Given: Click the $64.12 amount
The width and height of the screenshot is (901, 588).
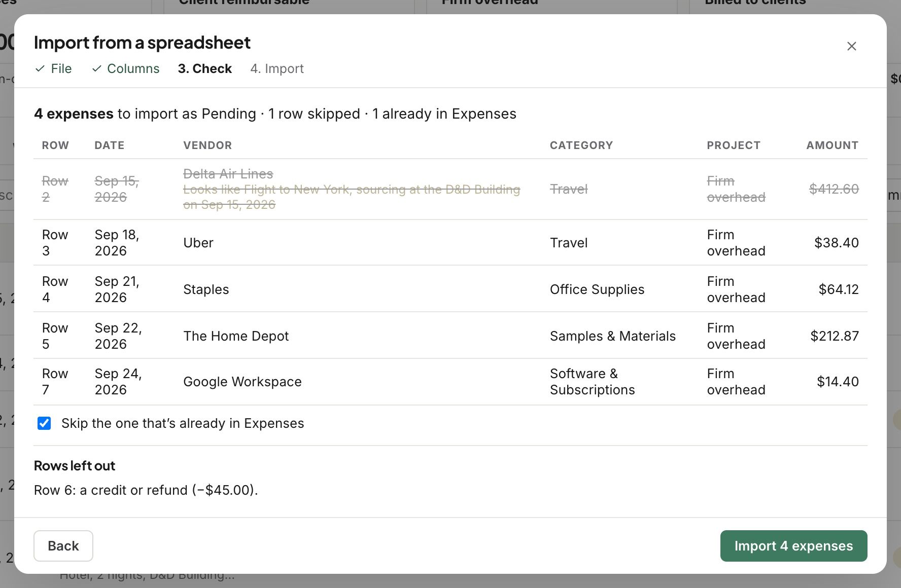Looking at the screenshot, I should (x=839, y=289).
